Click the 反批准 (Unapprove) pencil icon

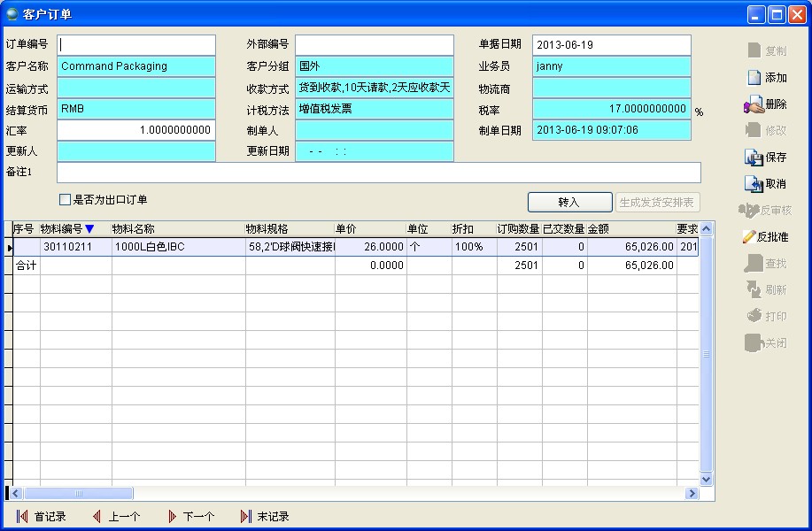[749, 237]
